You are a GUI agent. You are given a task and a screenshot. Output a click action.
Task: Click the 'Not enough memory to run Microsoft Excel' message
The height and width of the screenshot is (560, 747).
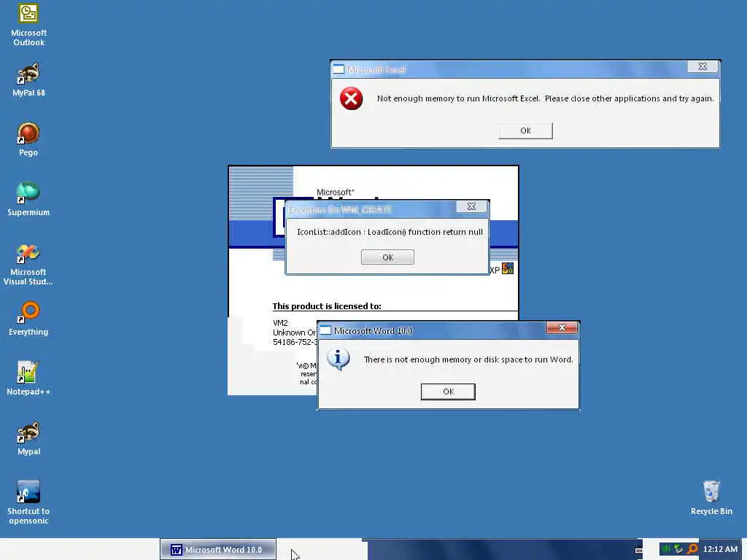click(x=546, y=98)
